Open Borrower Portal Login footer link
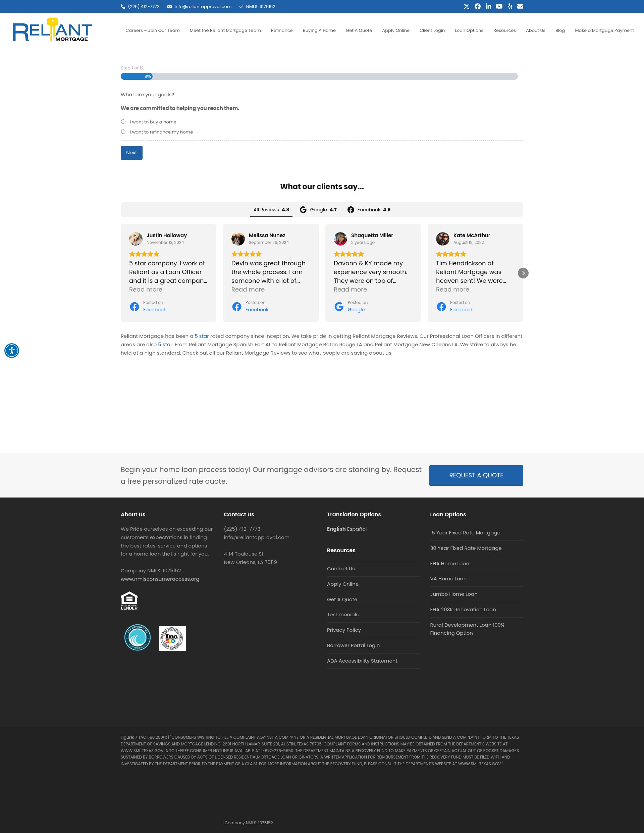Image resolution: width=644 pixels, height=833 pixels. click(x=354, y=645)
